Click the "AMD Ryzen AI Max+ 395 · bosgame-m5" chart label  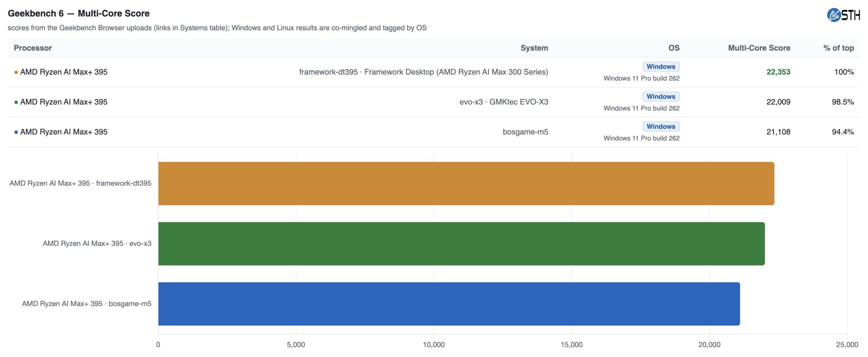click(x=87, y=304)
